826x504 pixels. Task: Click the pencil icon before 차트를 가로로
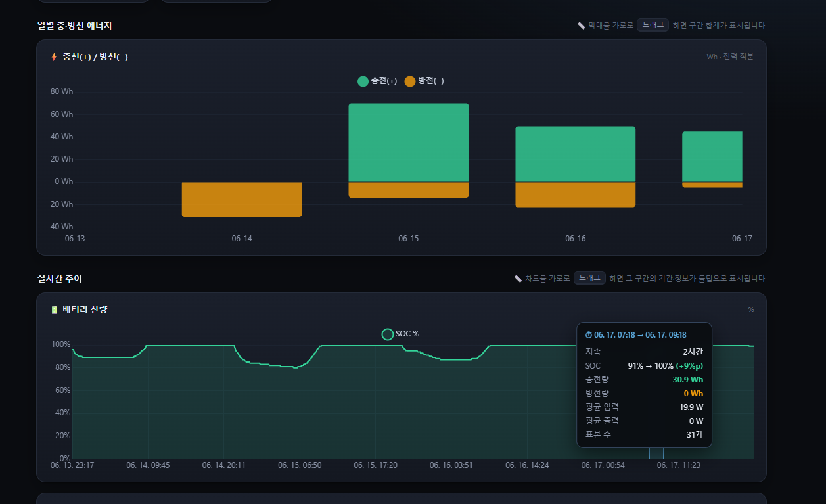tap(518, 279)
